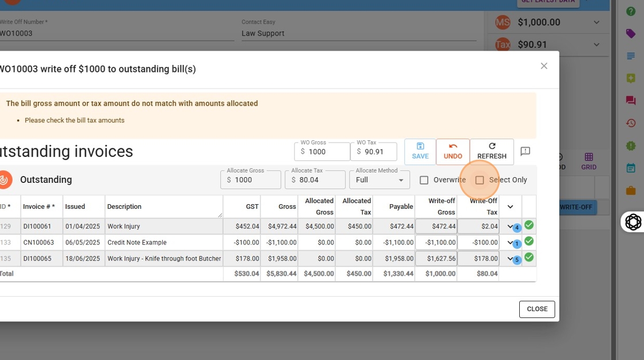Click the REFRESH button

point(492,152)
